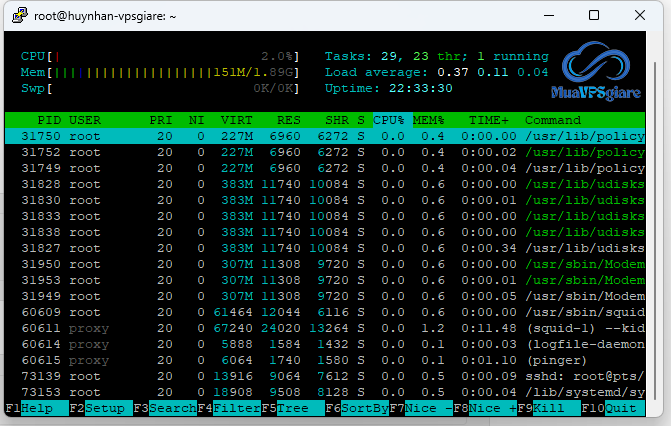671x426 pixels.
Task: Minimize the terminal window
Action: coord(547,16)
